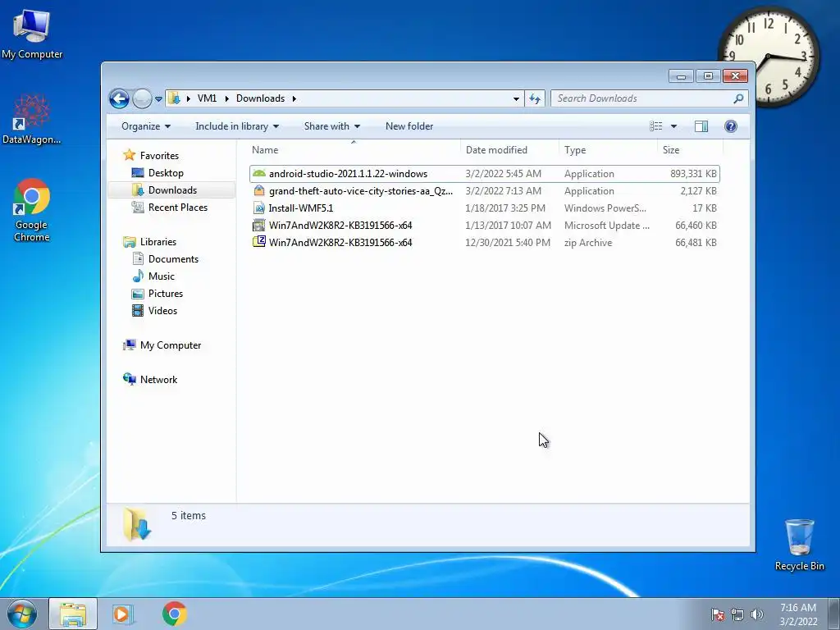Open Action Center flag tray icon

click(x=718, y=614)
